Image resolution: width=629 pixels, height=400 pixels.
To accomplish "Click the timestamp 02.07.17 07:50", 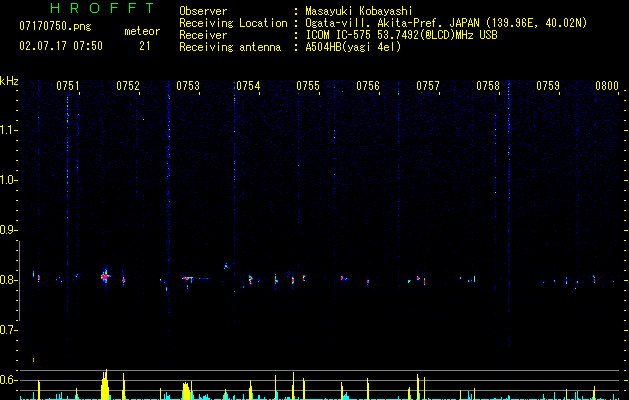I will pyautogui.click(x=61, y=46).
